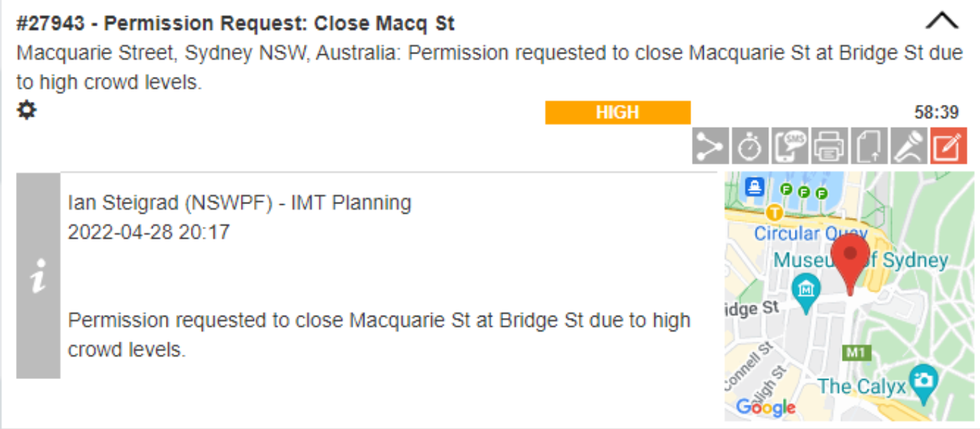
Task: Click the 58:39 countdown timer
Action: pos(936,112)
